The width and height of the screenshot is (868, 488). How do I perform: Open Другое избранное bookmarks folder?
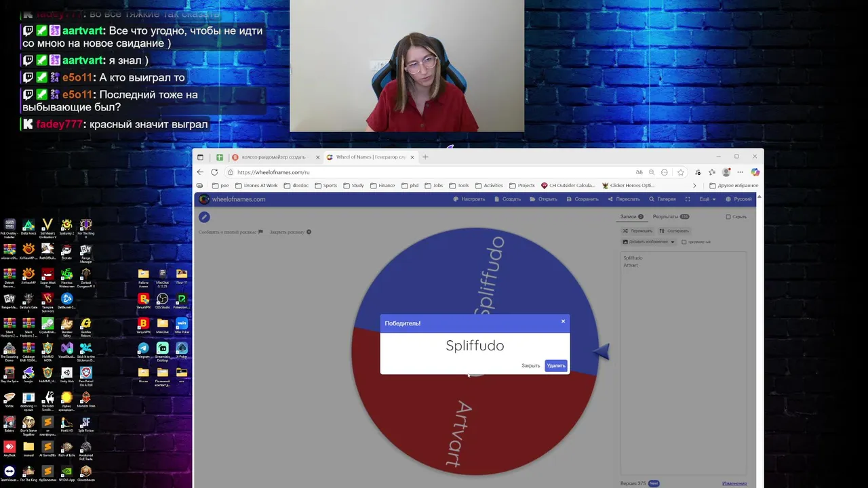coord(734,185)
